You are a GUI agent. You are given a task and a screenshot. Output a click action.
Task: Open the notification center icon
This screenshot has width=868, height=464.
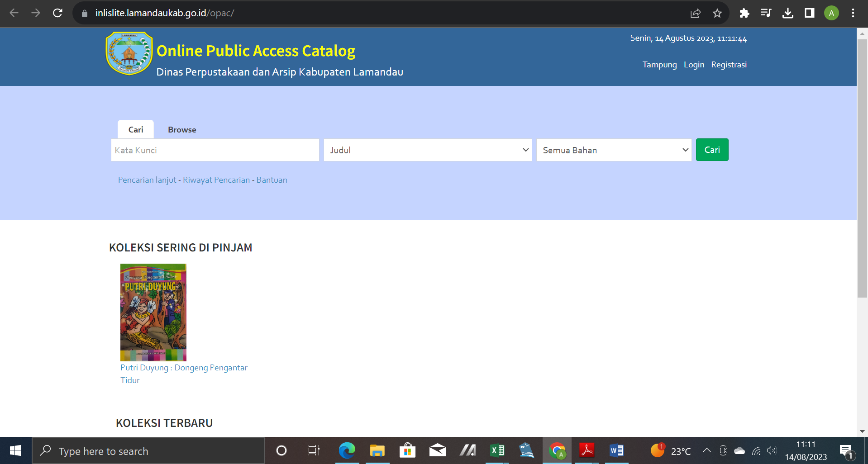pos(846,451)
